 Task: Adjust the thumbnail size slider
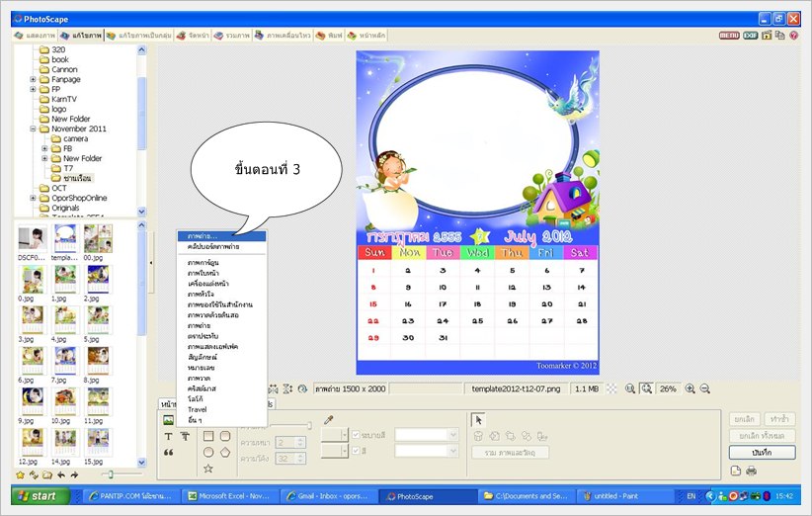point(111,474)
